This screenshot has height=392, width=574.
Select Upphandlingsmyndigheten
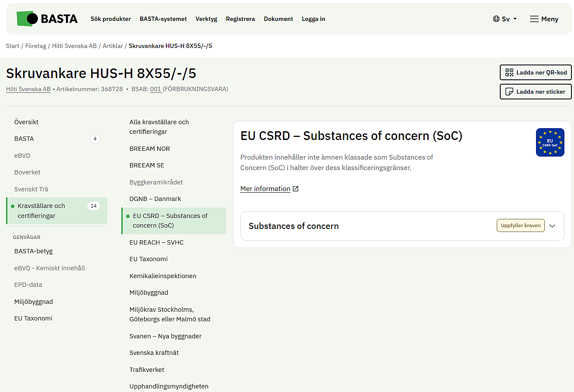174,386
